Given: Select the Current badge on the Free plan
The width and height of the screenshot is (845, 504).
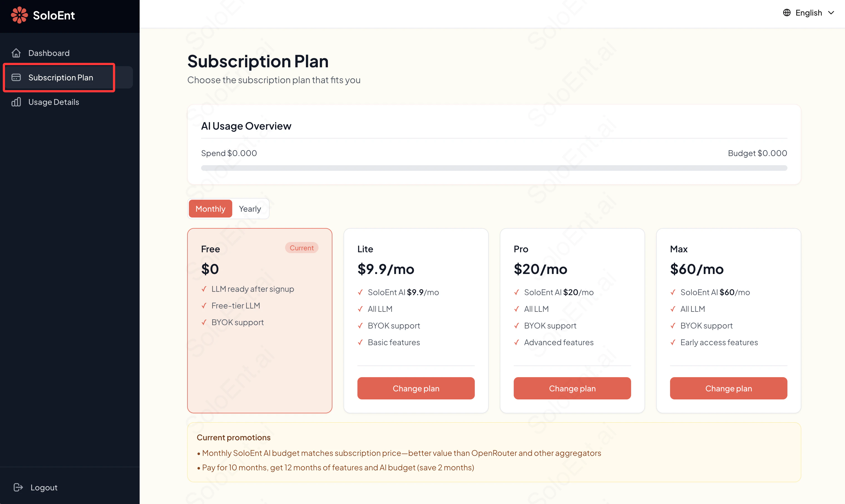Looking at the screenshot, I should point(302,248).
